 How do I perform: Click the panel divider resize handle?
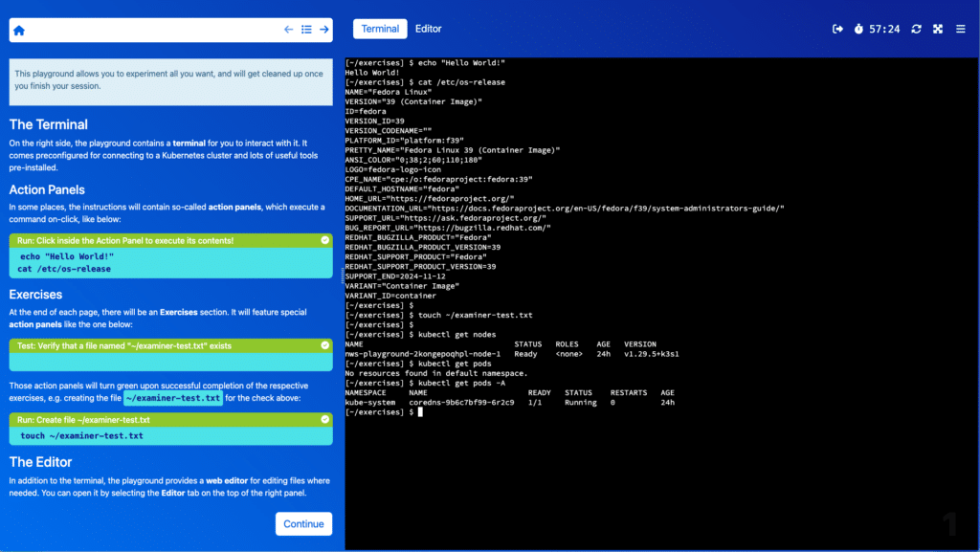click(x=342, y=276)
